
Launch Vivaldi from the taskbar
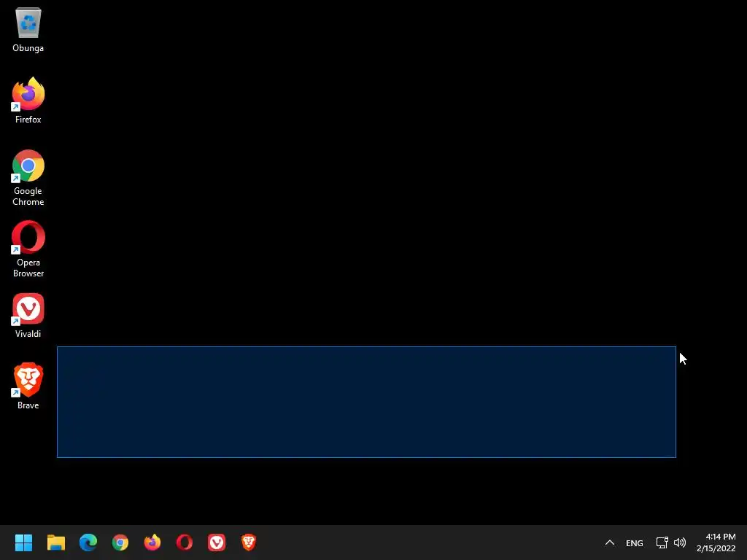pos(217,542)
